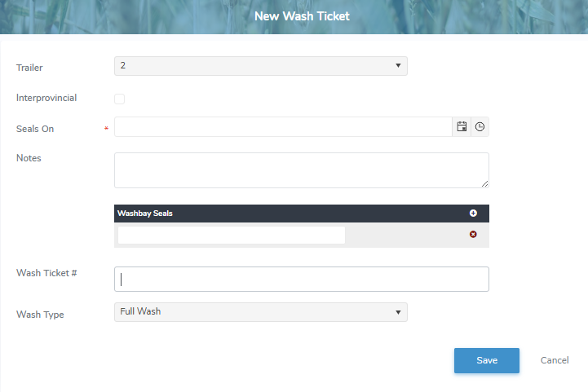Screen dimensions: 588x392
Task: Click the Wash Type field label
Action: [x=40, y=315]
